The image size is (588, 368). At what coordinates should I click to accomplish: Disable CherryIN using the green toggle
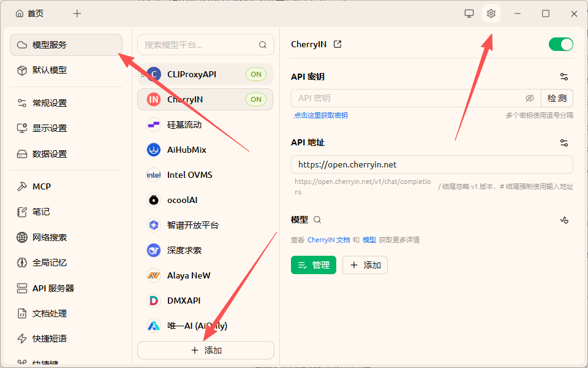coord(560,44)
